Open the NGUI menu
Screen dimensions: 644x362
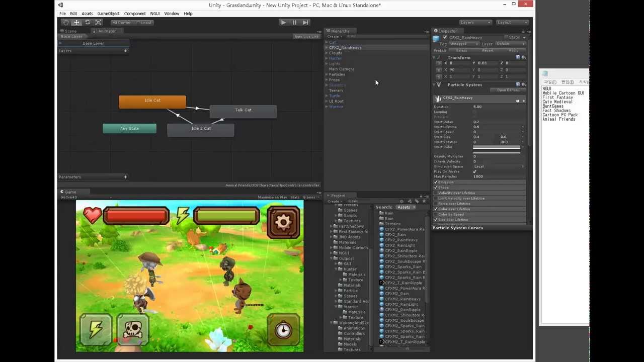coord(154,14)
